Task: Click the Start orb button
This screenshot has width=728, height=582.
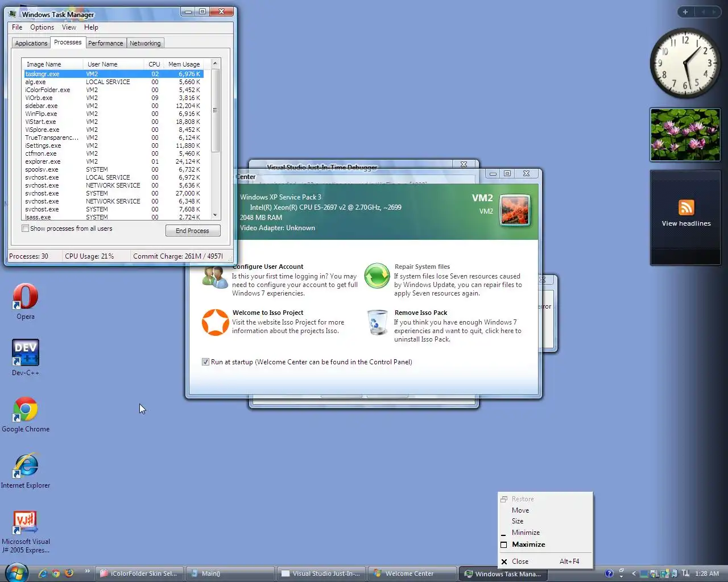Action: pyautogui.click(x=16, y=572)
